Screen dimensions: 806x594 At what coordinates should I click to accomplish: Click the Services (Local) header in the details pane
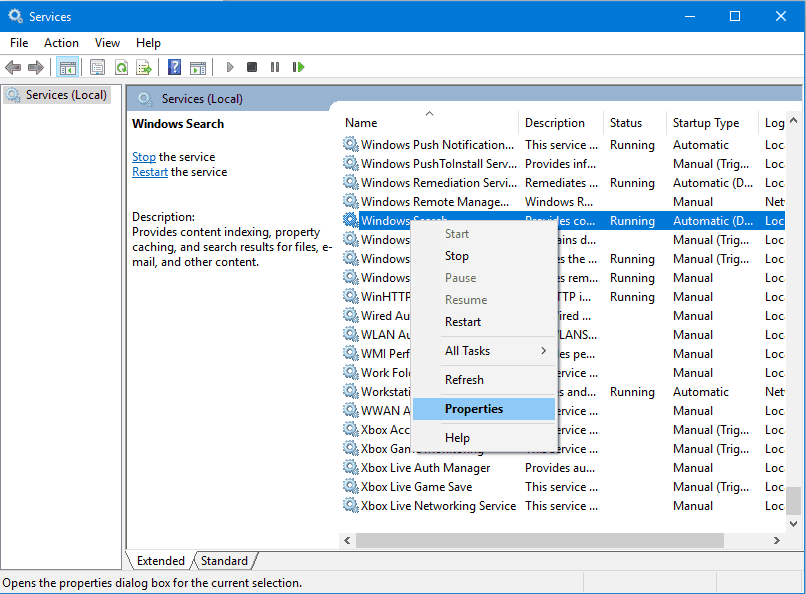tap(202, 99)
